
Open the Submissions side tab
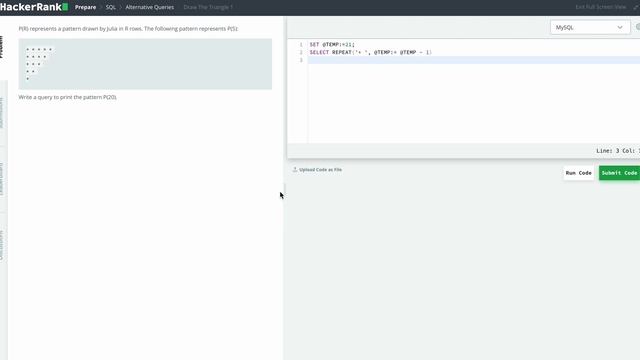tap(1, 113)
